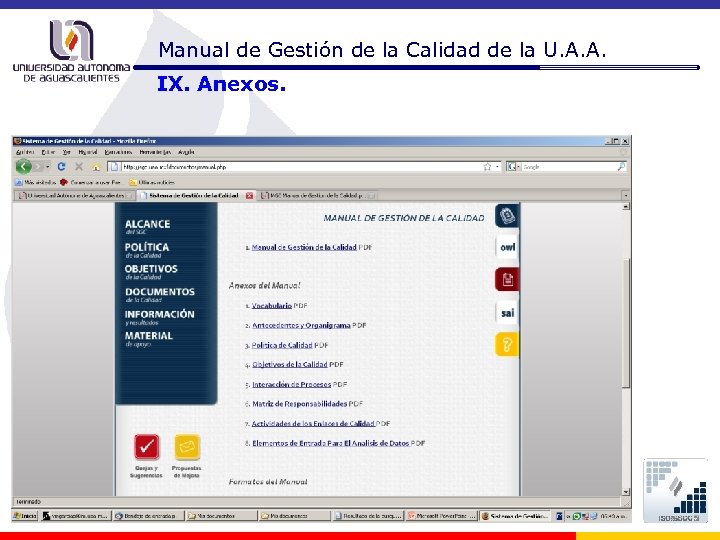Open the sai side tab

point(507,313)
